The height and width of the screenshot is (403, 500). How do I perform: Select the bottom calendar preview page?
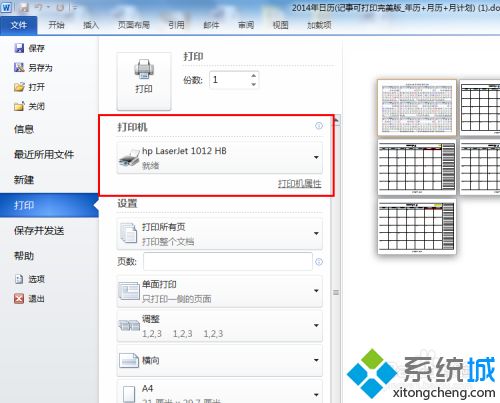pyautogui.click(x=417, y=227)
